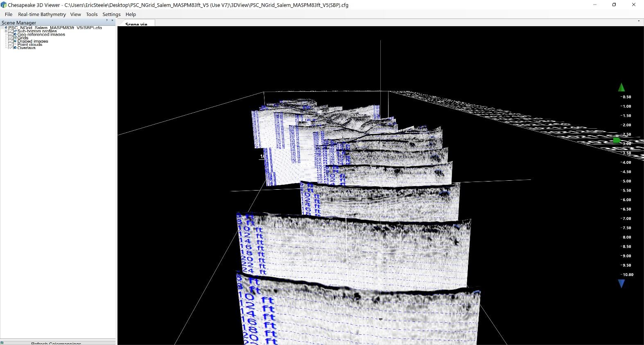Click the Geo-referenced images globe icon
This screenshot has height=345, width=644.
15,34
